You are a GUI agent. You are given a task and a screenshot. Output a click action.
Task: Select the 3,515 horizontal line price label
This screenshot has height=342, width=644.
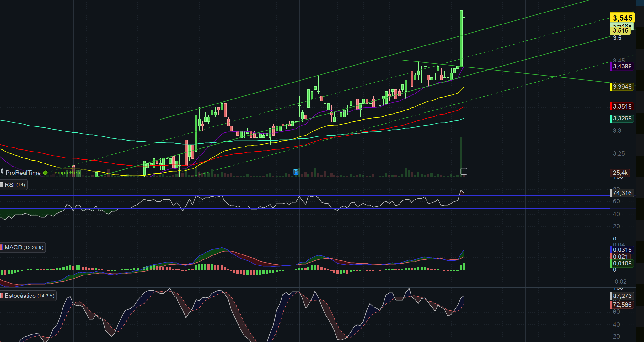(620, 30)
